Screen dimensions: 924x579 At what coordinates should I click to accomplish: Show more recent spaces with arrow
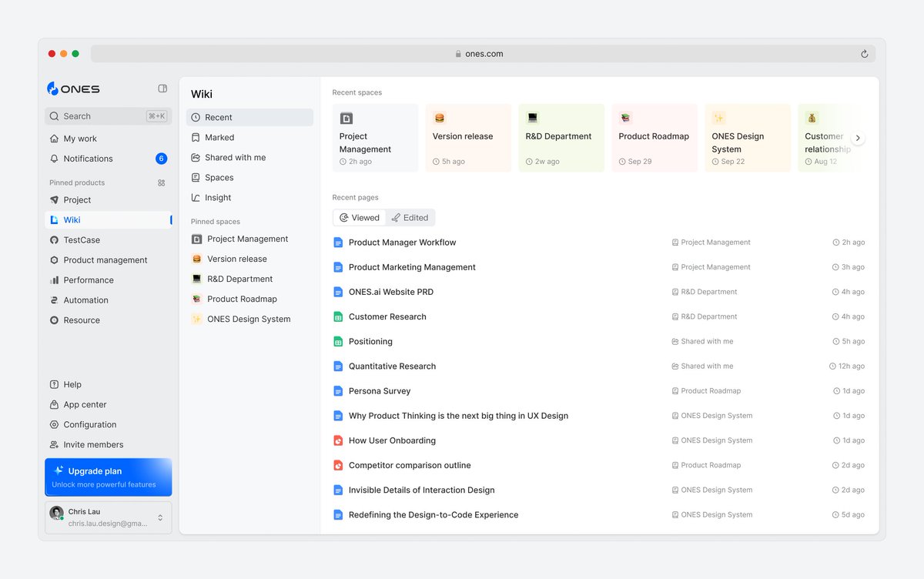point(858,139)
